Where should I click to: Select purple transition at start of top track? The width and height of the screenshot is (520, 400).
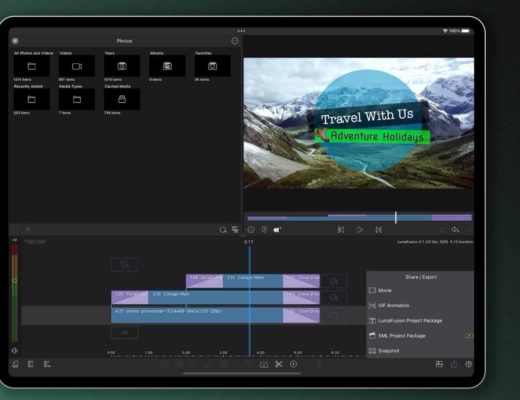204,281
